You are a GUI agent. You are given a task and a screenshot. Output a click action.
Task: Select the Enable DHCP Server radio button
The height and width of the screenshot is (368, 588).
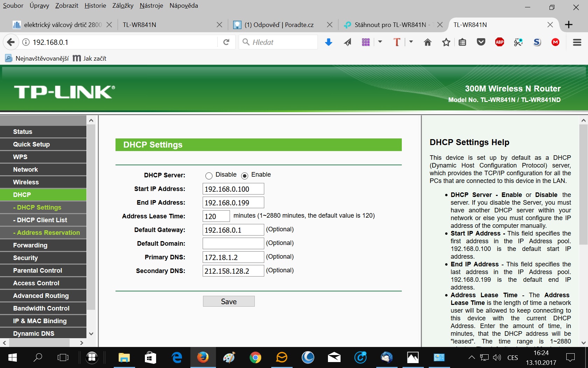pyautogui.click(x=245, y=176)
